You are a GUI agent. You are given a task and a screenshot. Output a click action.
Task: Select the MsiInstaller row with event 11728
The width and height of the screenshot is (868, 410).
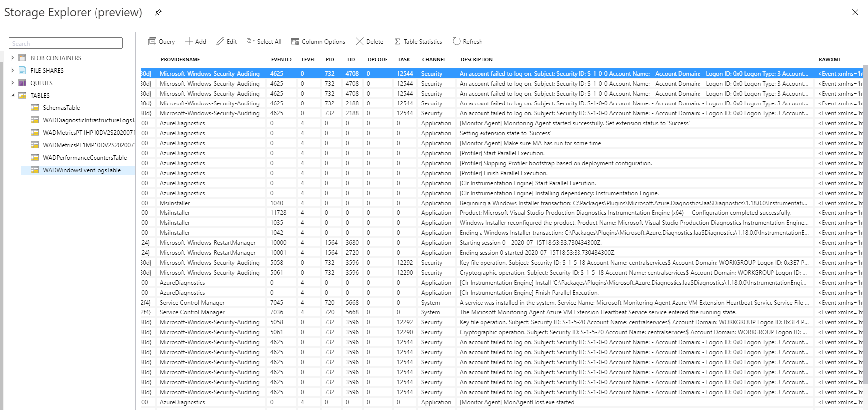click(501, 212)
